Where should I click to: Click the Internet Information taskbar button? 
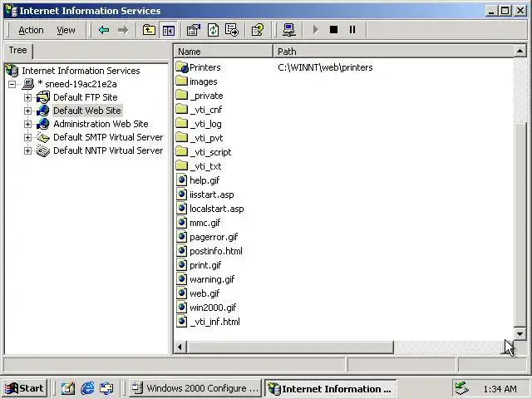330,388
